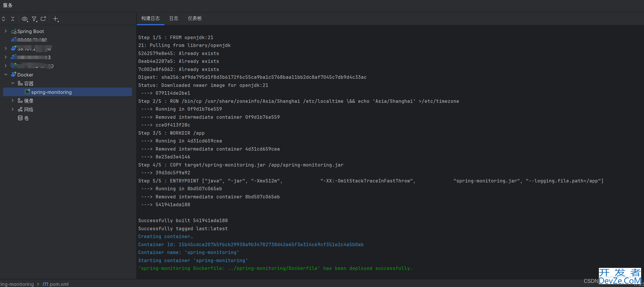The width and height of the screenshot is (644, 287).
Task: Click the ing-monitoring breadcrumb segment
Action: pyautogui.click(x=17, y=284)
